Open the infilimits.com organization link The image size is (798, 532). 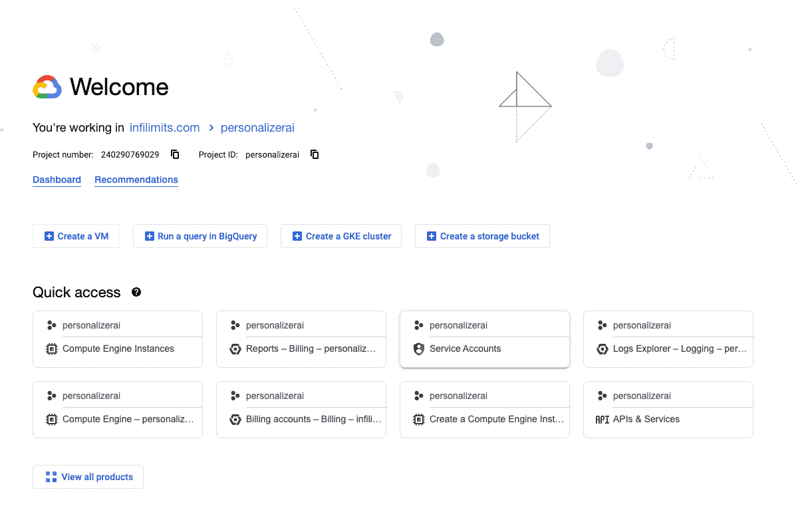coord(164,127)
